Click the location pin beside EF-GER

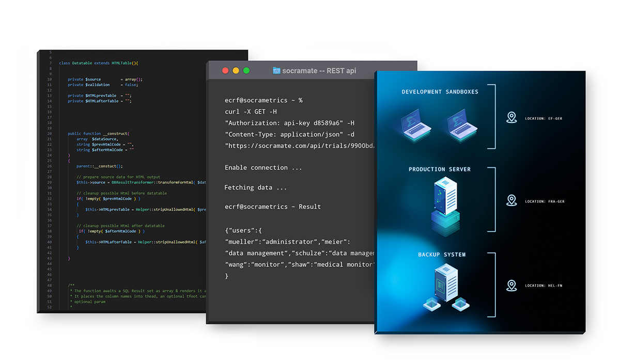[512, 118]
